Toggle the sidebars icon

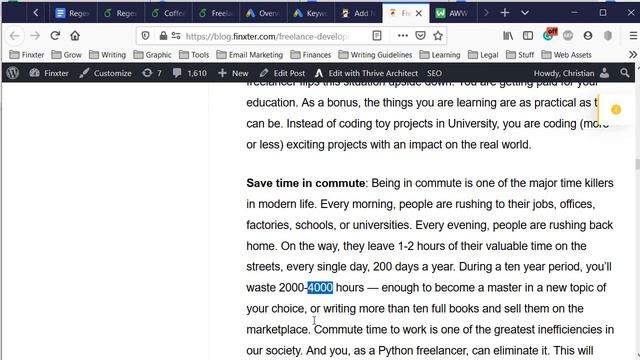(528, 36)
